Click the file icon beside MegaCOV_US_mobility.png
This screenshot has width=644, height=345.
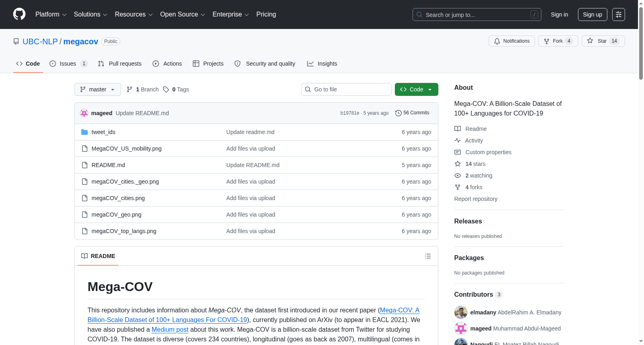coord(85,149)
